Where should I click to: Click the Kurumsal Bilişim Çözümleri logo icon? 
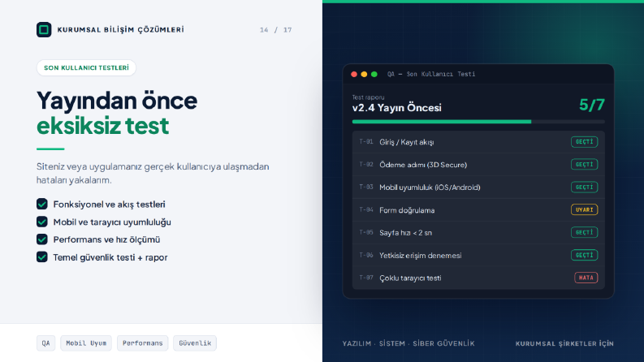[44, 29]
